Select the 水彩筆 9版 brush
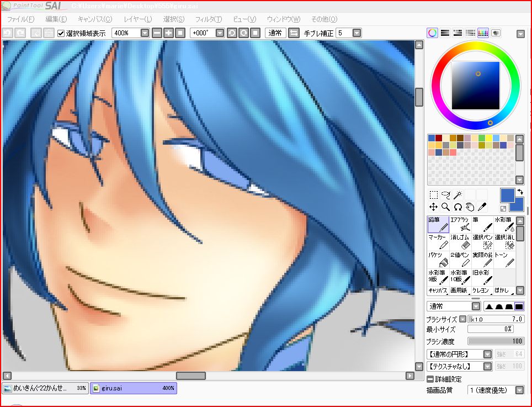Image resolution: width=532 pixels, height=407 pixels. [x=438, y=277]
